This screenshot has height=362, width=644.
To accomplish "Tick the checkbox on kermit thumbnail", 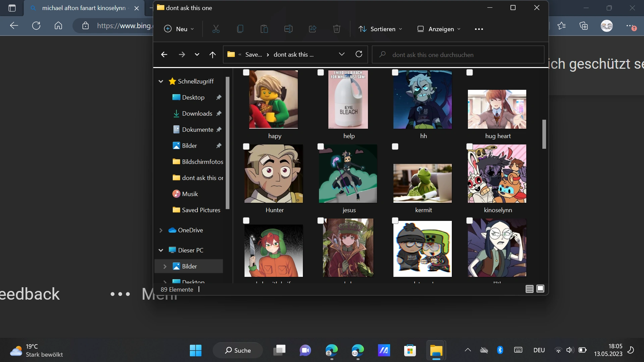I will [x=395, y=146].
